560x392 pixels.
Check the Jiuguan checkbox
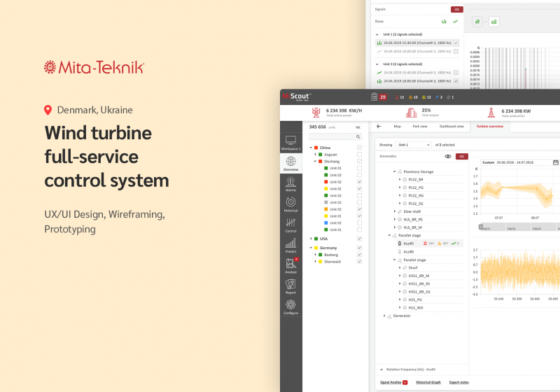point(359,155)
